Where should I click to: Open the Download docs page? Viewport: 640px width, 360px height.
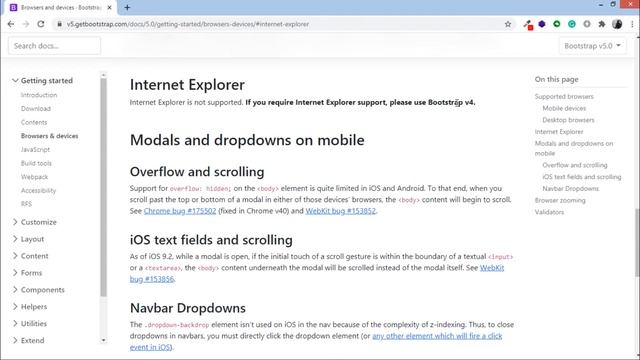pos(36,109)
